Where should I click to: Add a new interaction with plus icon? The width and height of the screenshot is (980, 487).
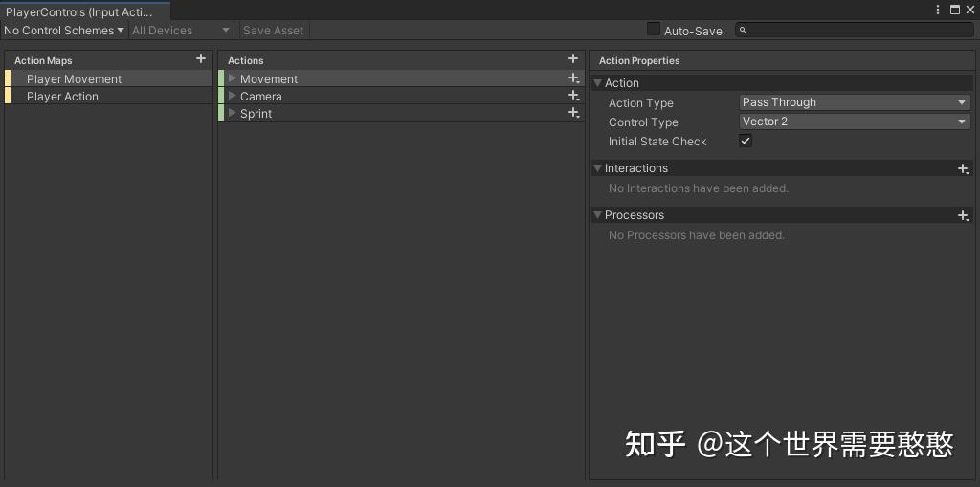[963, 168]
